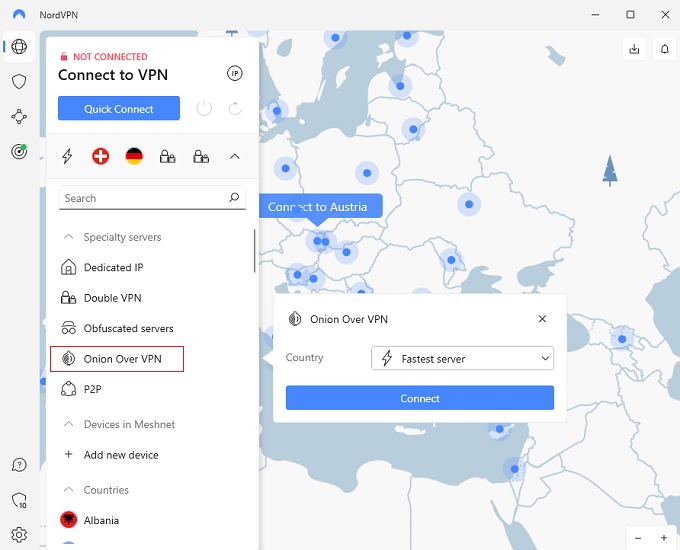Open the Country Fastest server dropdown
Screen dimensions: 680x550
[x=462, y=358]
